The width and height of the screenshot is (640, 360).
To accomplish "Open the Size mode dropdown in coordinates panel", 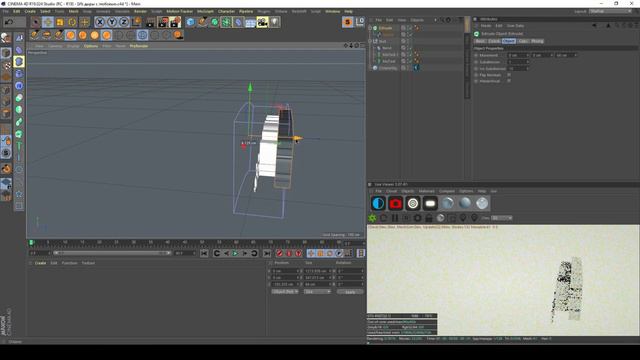I will [317, 292].
